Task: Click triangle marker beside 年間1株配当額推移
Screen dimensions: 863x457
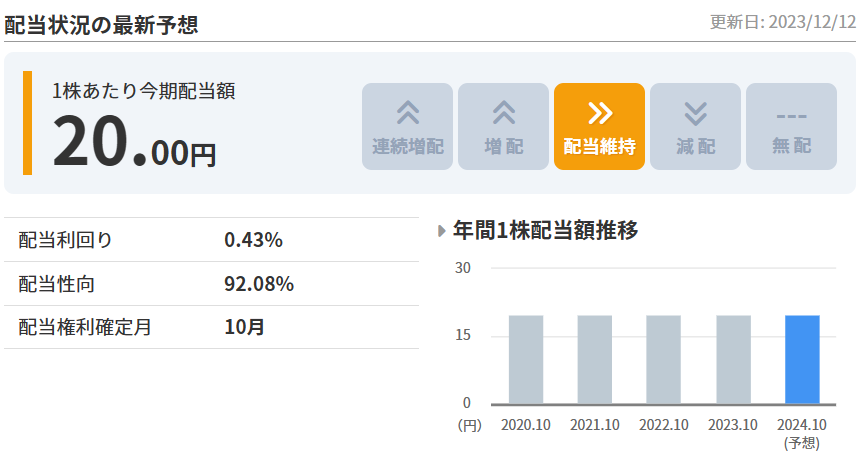Action: 442,231
